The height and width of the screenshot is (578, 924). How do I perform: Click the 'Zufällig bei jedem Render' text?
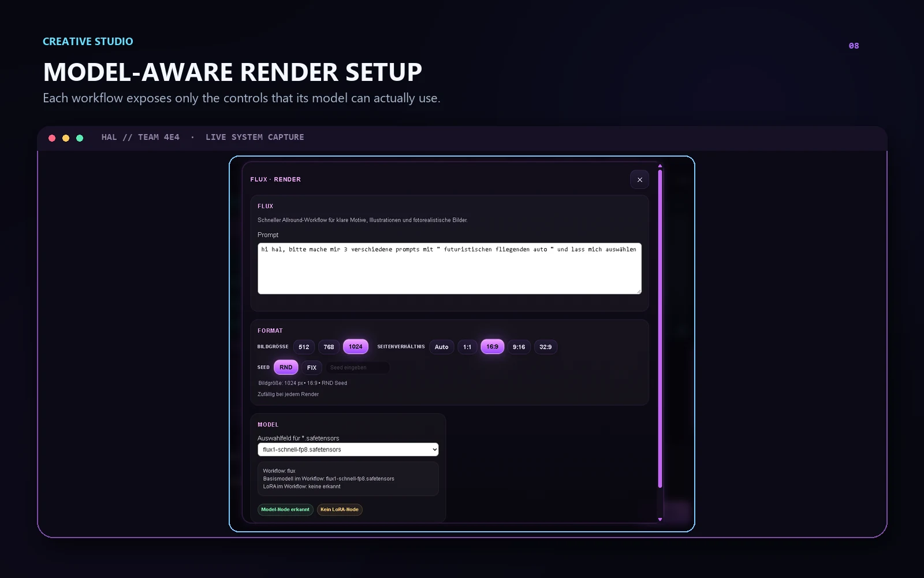pyautogui.click(x=288, y=394)
